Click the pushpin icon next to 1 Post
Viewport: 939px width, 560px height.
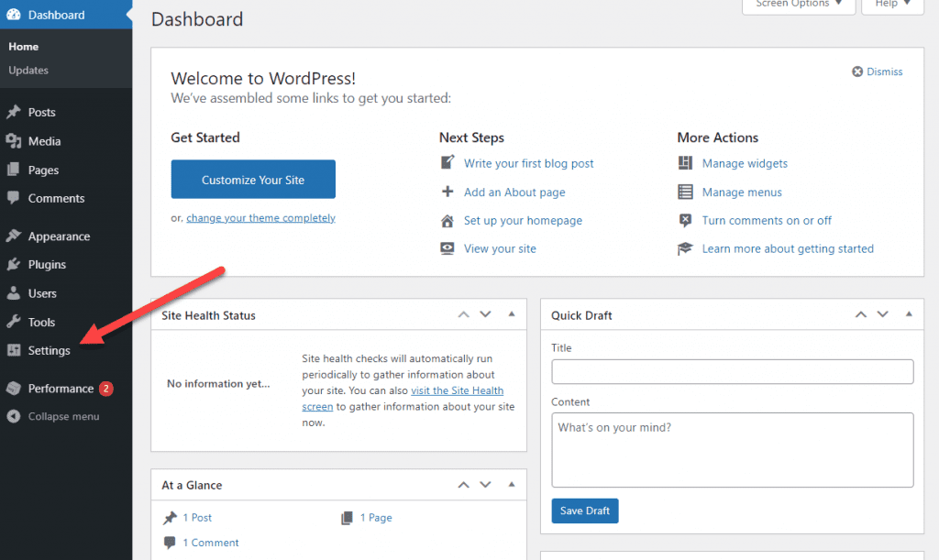tap(170, 518)
